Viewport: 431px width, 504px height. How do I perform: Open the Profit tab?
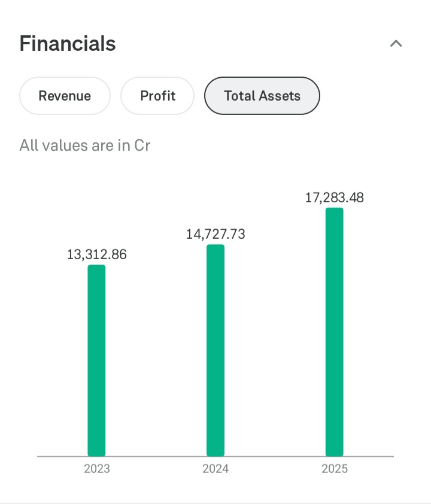pyautogui.click(x=157, y=96)
